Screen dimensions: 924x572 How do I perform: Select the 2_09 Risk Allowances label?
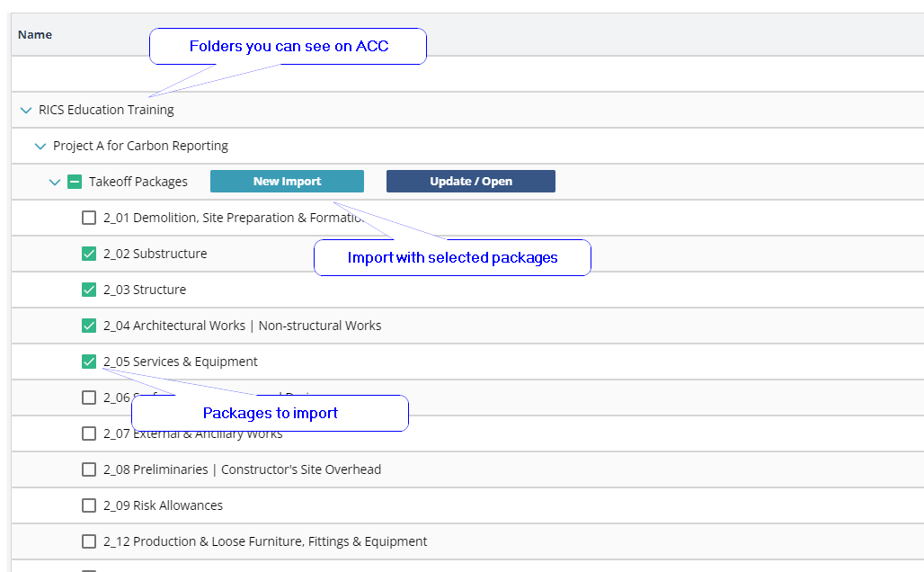[x=163, y=505]
